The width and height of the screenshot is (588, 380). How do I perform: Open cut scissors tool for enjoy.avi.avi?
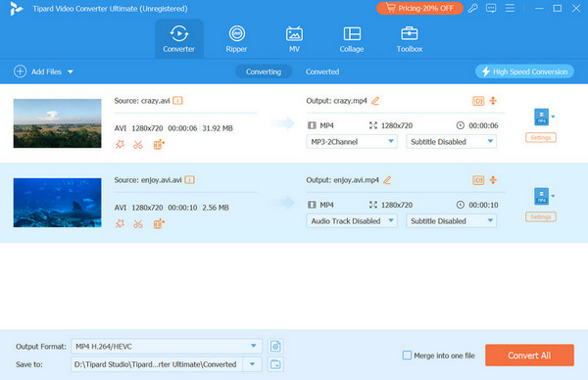click(138, 224)
